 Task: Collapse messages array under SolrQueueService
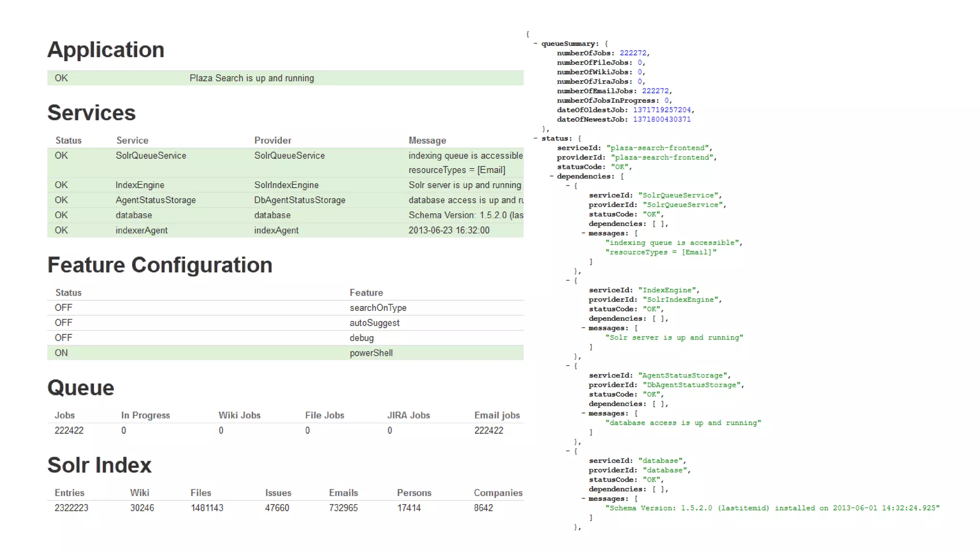[583, 233]
